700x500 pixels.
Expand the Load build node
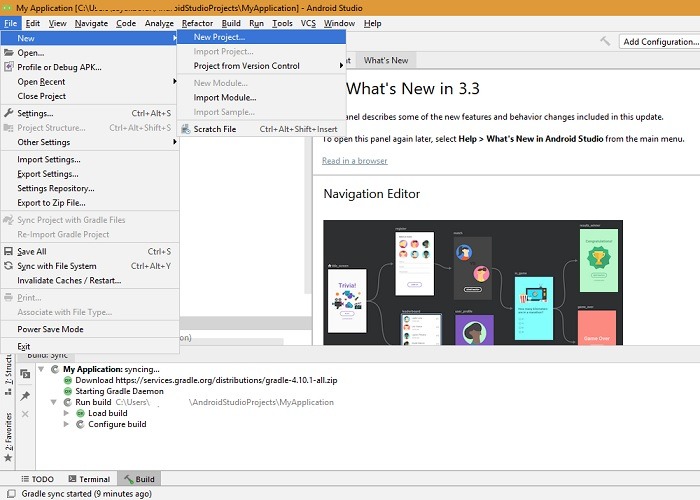tap(66, 413)
